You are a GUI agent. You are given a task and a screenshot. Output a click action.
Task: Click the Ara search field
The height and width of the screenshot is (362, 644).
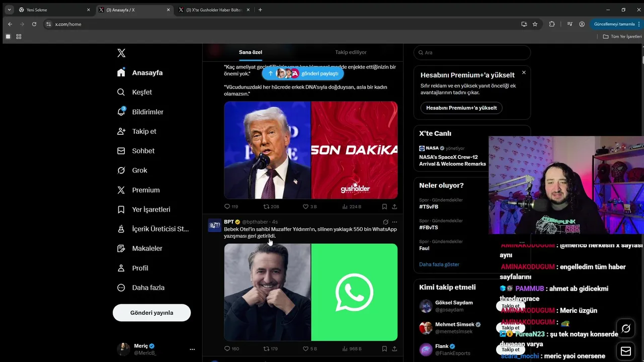472,52
